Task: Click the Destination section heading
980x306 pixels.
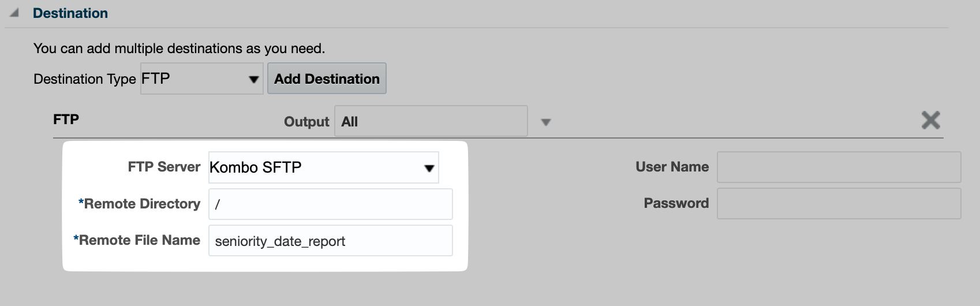Action: pos(70,13)
